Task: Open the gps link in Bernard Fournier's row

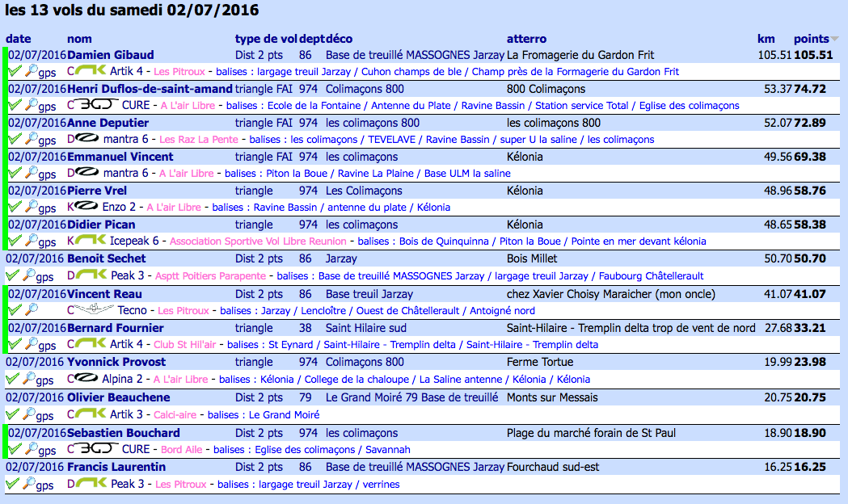Action: click(x=47, y=345)
